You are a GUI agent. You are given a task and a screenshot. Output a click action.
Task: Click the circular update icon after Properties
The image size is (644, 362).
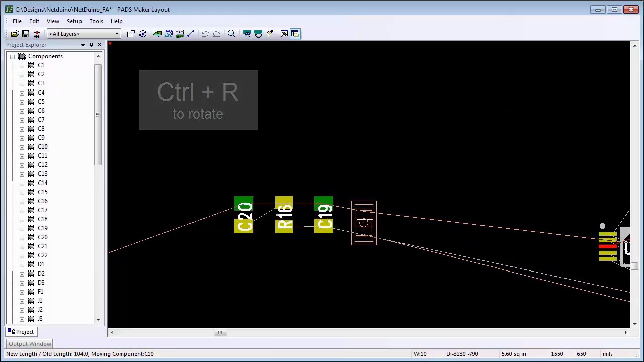coord(143,34)
